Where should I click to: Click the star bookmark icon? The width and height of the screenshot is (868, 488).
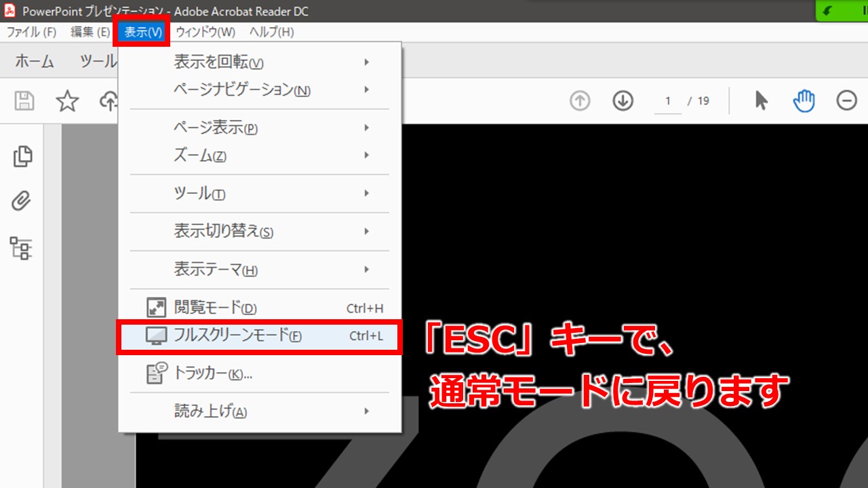coord(67,101)
